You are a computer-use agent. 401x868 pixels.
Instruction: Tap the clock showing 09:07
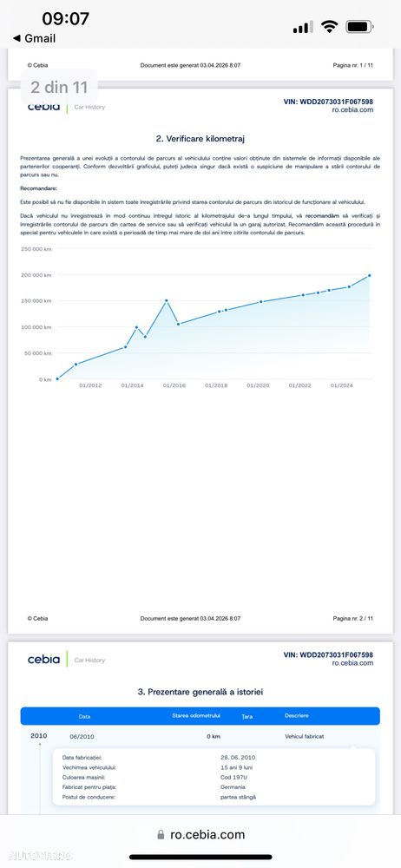65,19
